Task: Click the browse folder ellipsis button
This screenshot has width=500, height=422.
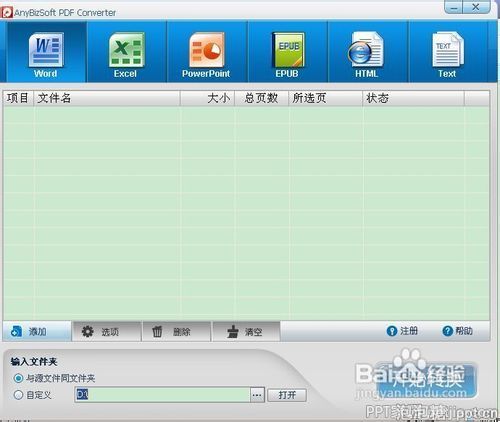Action: 257,395
